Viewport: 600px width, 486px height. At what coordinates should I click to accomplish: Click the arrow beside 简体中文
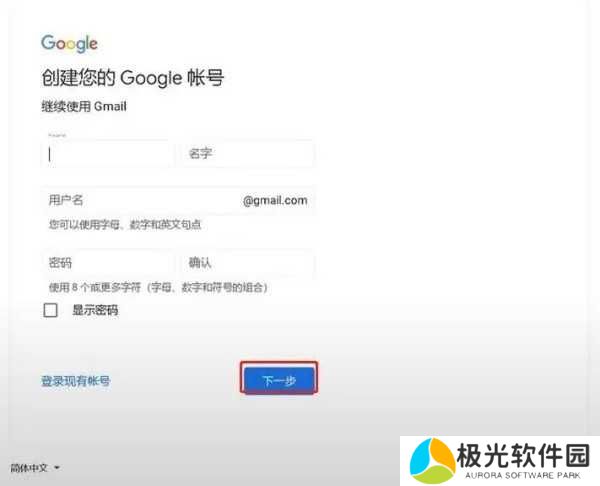(57, 468)
